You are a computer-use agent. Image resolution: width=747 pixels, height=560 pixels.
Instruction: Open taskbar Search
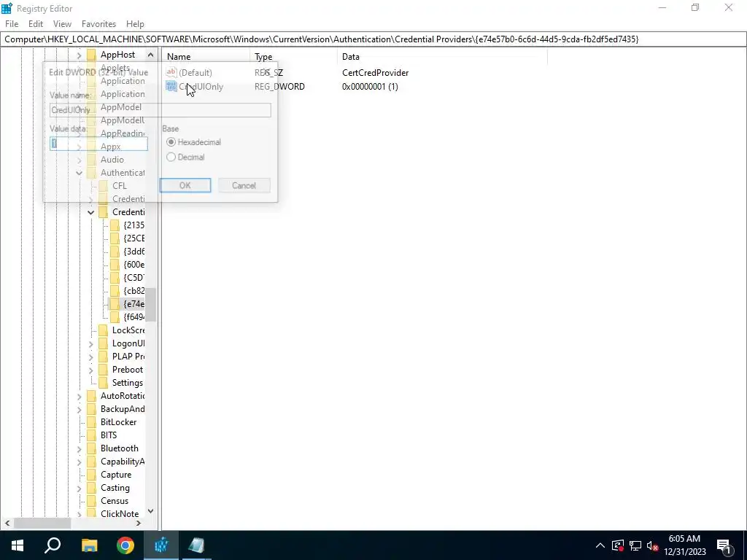(x=53, y=545)
